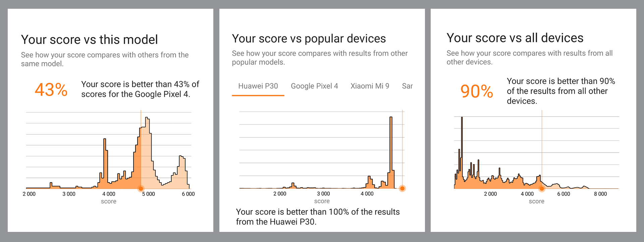Click the partially visible Sar tab

(407, 86)
